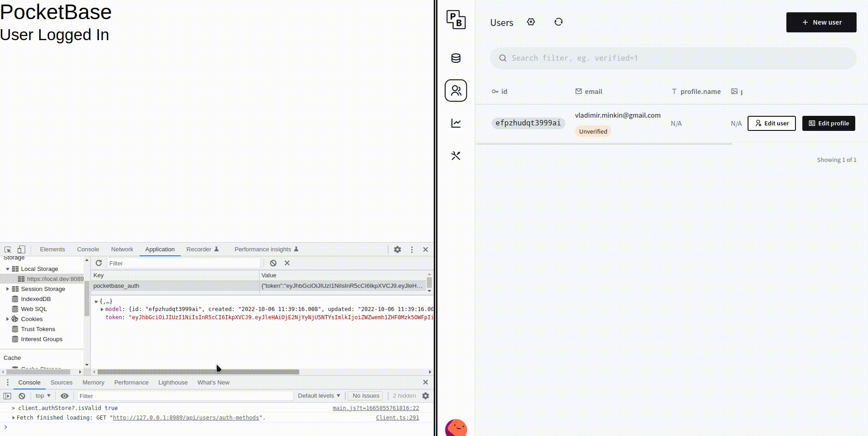The width and height of the screenshot is (868, 436).
Task: Expand the Session Storage tree item
Action: (x=7, y=289)
